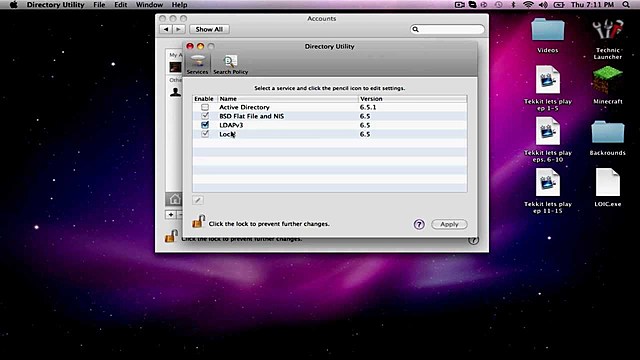
Task: Open Spotlight search in menu bar
Action: (x=626, y=5)
